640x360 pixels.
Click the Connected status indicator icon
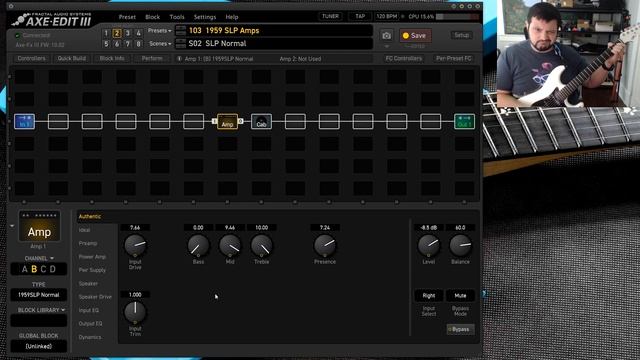pyautogui.click(x=17, y=36)
